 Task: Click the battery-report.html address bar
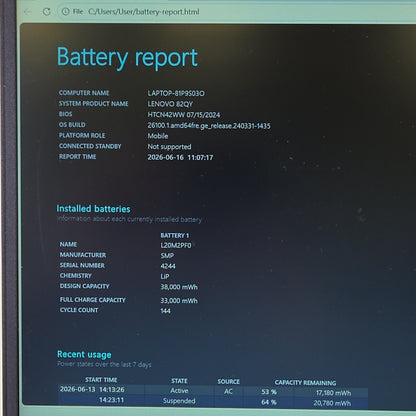144,12
